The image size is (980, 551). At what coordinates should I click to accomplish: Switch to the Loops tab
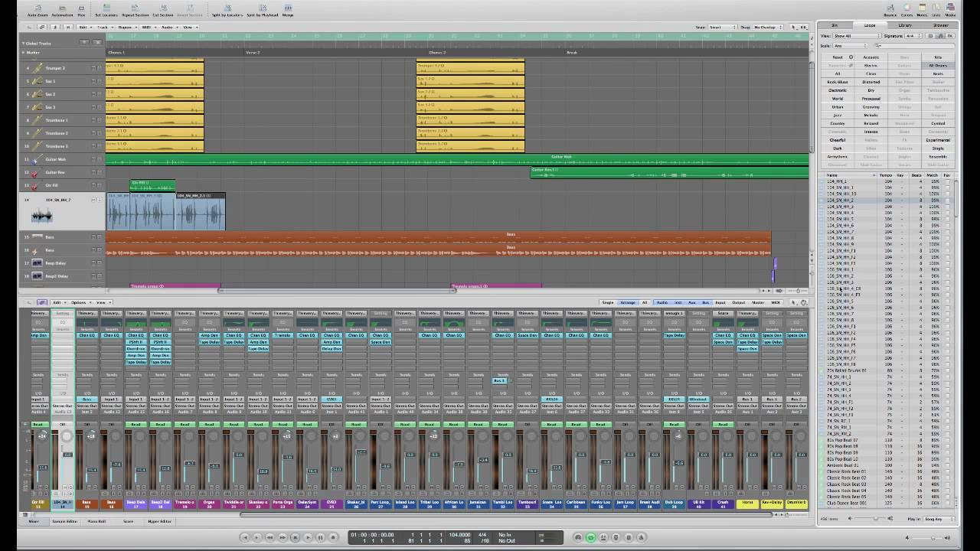coord(870,25)
